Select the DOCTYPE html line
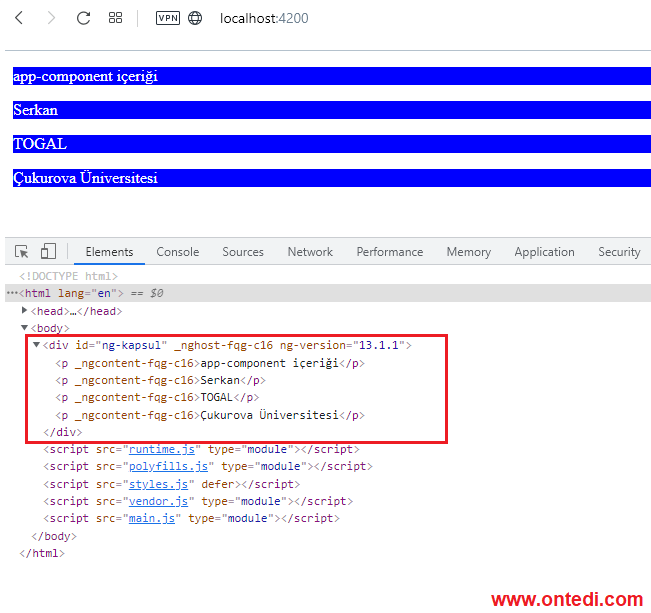The width and height of the screenshot is (651, 613). (x=69, y=276)
